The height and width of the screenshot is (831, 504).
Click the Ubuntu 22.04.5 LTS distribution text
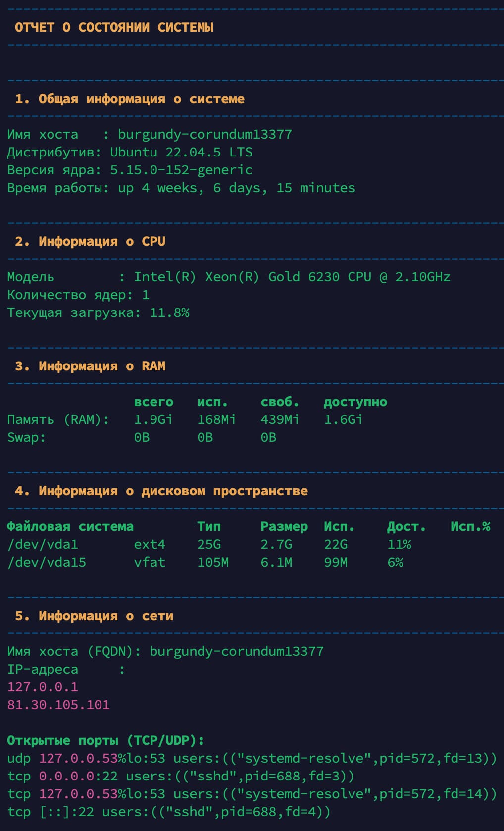(181, 152)
